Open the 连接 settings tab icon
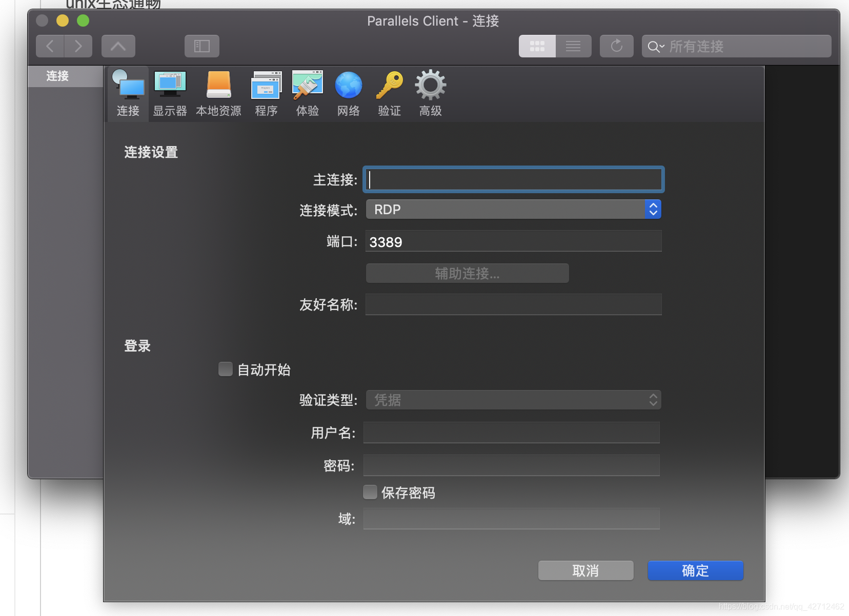This screenshot has width=849, height=616. point(128,93)
